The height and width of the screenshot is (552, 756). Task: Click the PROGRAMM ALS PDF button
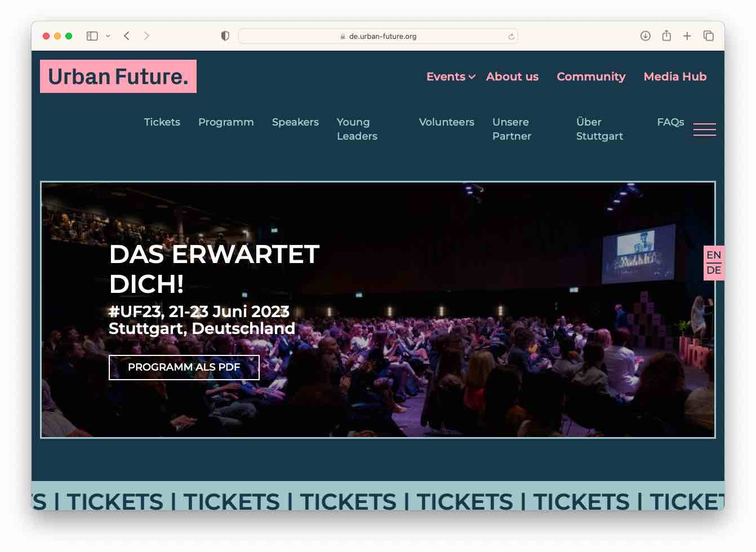(x=184, y=367)
